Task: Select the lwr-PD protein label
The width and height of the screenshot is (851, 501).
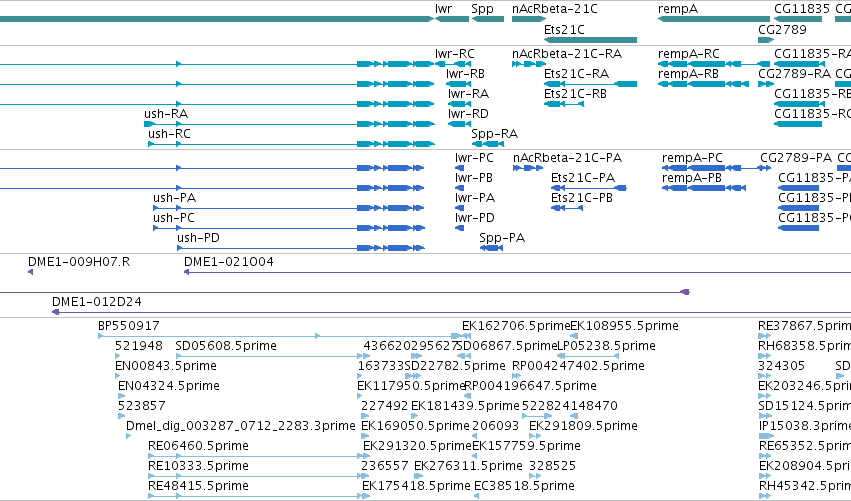Action: pyautogui.click(x=475, y=219)
